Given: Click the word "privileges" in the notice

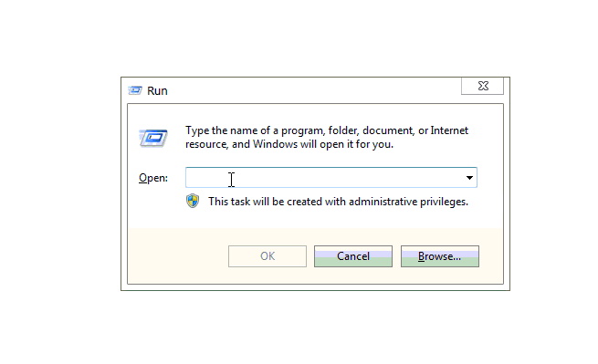Looking at the screenshot, I should pyautogui.click(x=444, y=202).
